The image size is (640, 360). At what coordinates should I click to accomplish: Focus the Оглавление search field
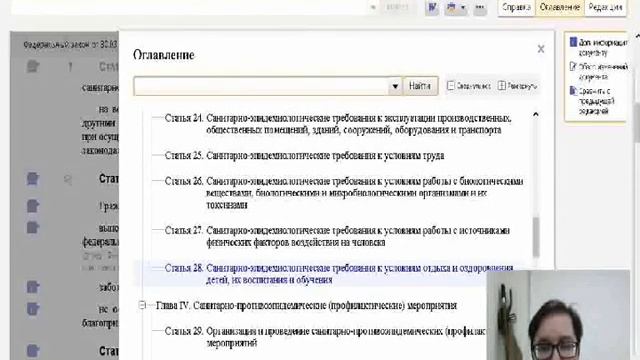[261, 86]
